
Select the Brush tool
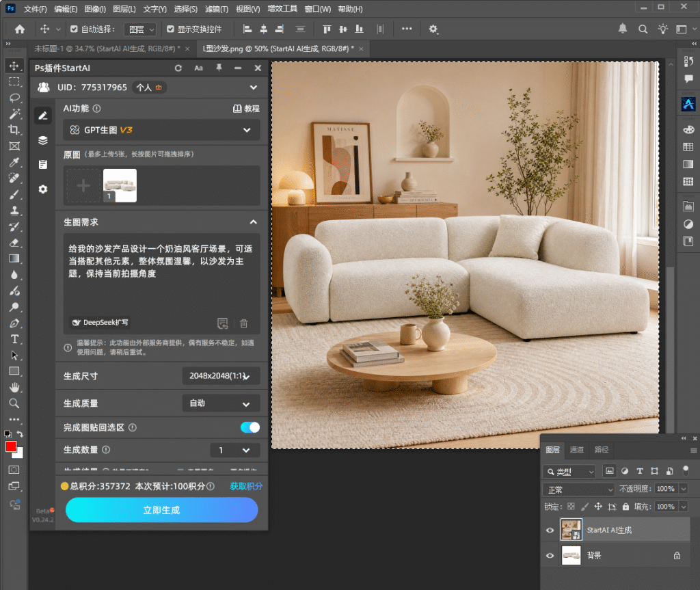[x=14, y=194]
